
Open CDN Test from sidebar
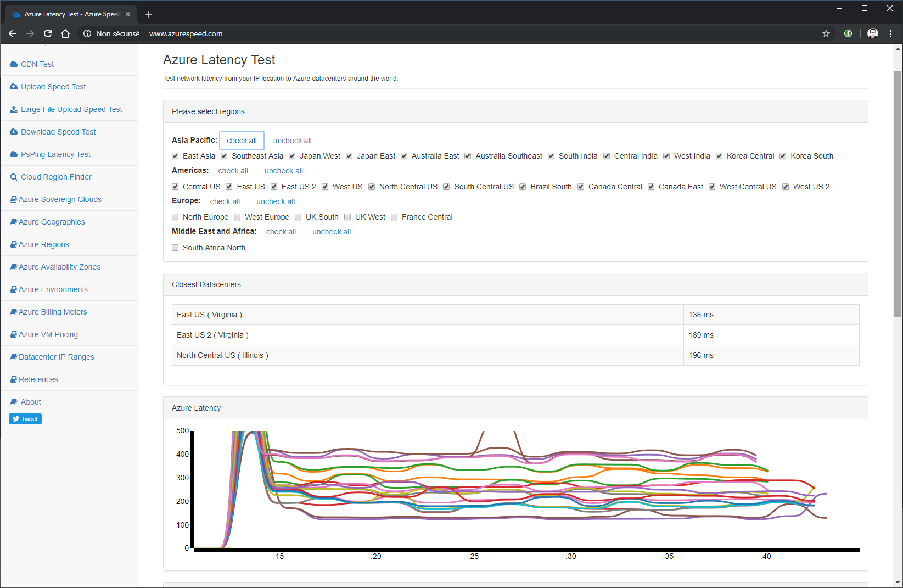tap(37, 64)
